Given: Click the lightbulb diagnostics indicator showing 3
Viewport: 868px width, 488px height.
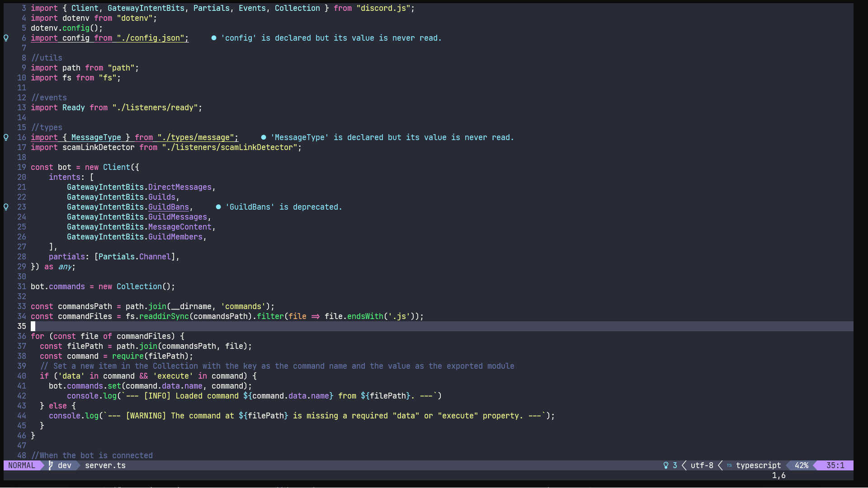Looking at the screenshot, I should (x=670, y=465).
